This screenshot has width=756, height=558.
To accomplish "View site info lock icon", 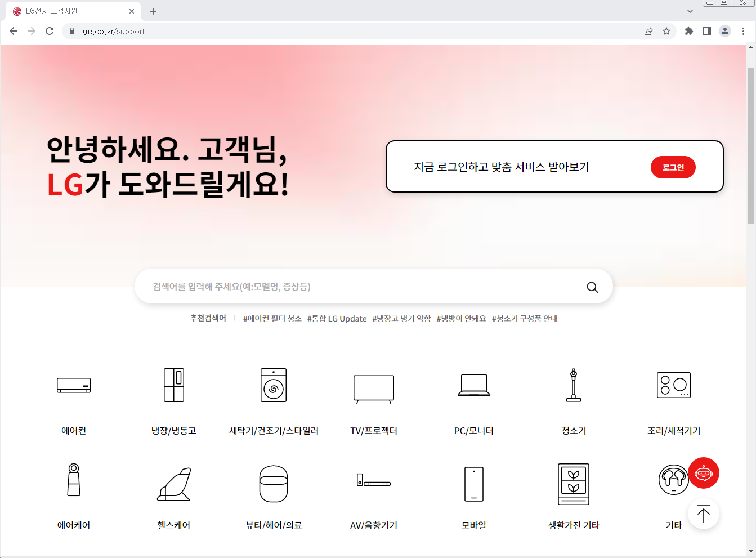I will (x=71, y=31).
